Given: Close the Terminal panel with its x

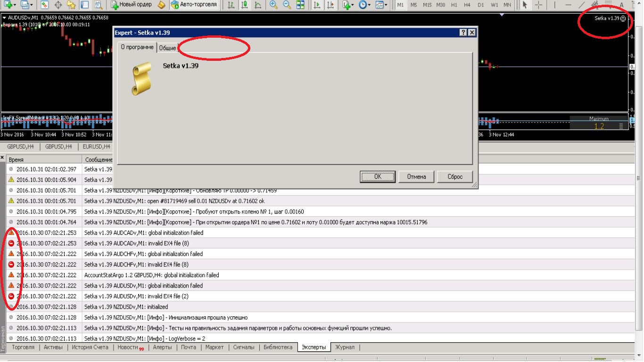Looking at the screenshot, I should tap(2, 157).
